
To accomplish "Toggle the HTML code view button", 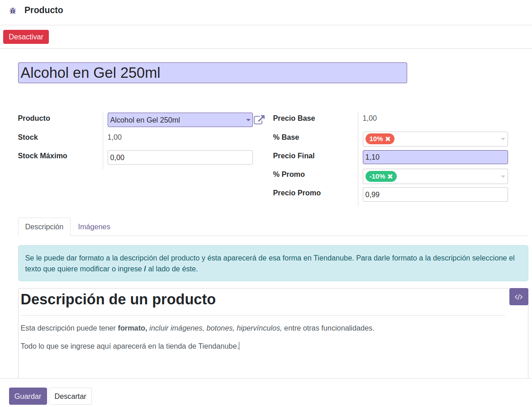I will [518, 297].
